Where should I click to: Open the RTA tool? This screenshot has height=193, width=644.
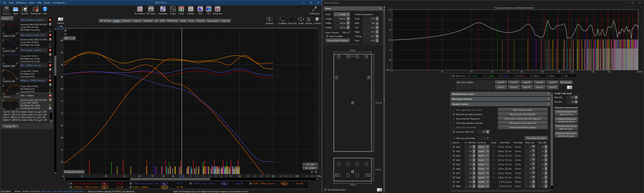(x=200, y=9)
